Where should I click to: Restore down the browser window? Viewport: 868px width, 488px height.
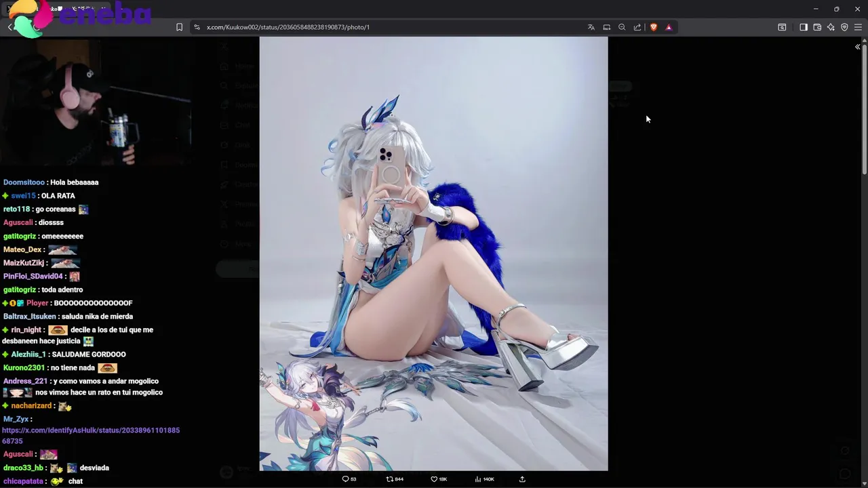836,9
